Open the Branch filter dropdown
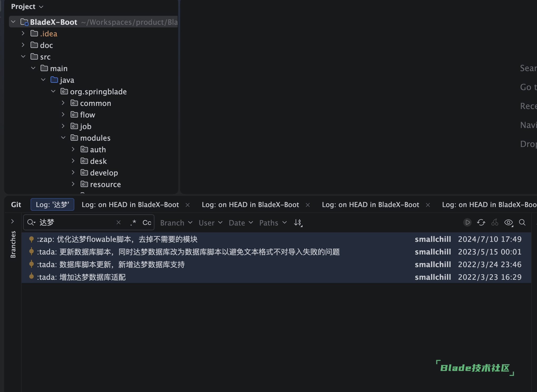The width and height of the screenshot is (537, 392). point(176,223)
